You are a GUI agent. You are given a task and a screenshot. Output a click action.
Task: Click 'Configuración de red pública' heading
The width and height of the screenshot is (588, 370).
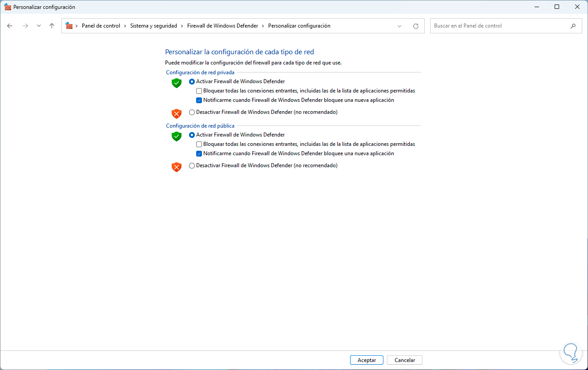pos(200,126)
